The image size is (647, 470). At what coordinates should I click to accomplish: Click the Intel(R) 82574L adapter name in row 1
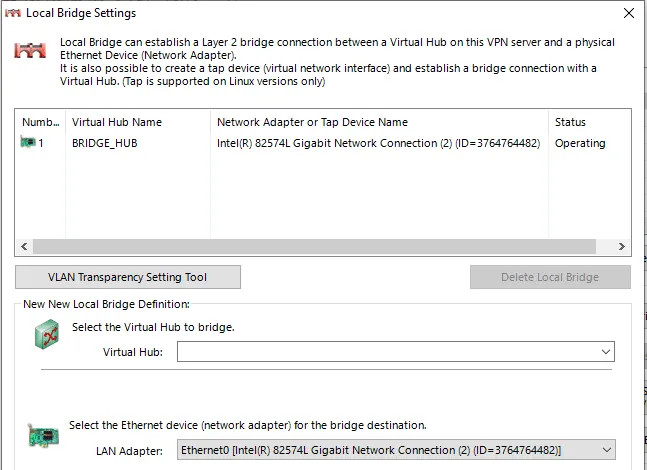click(x=378, y=143)
